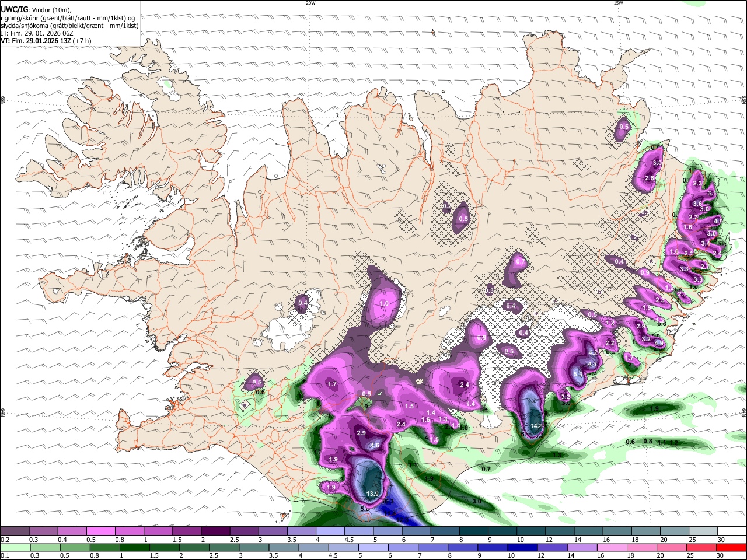Screen dimensions: 747x560
Task: Select the snow scale swatch between 6 and 7
Action: point(416,531)
